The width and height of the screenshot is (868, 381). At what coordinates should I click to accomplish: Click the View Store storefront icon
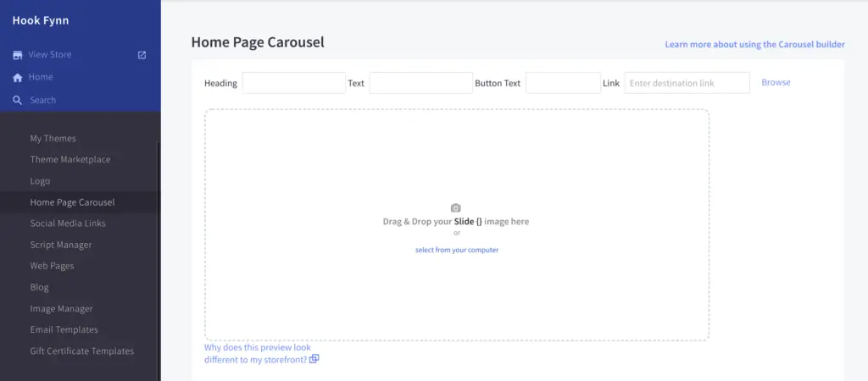click(17, 55)
